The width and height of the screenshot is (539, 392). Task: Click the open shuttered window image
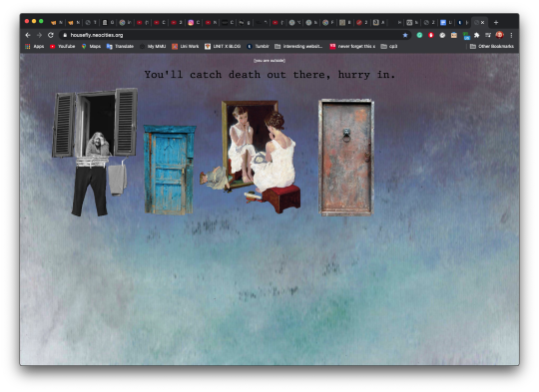tap(95, 123)
